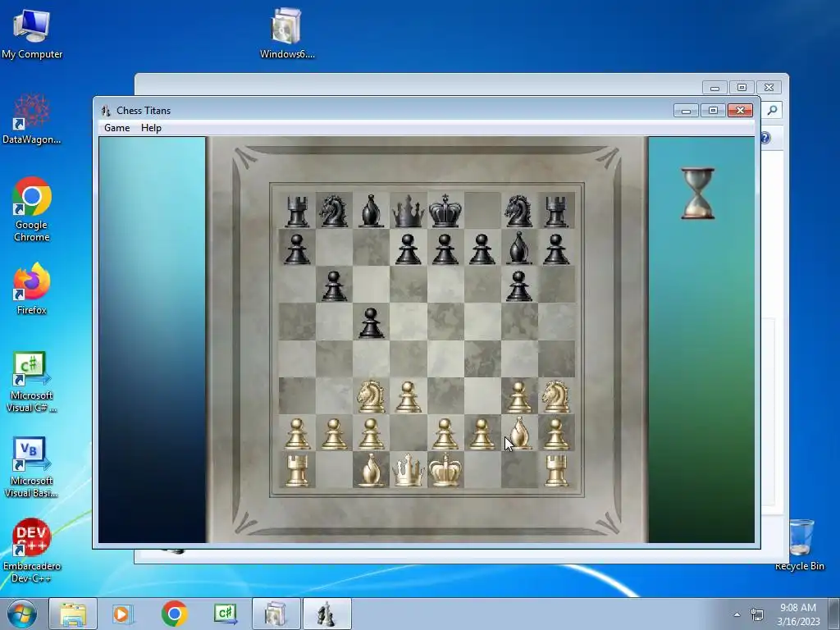Select Google Chrome desktop shortcut

pyautogui.click(x=32, y=209)
